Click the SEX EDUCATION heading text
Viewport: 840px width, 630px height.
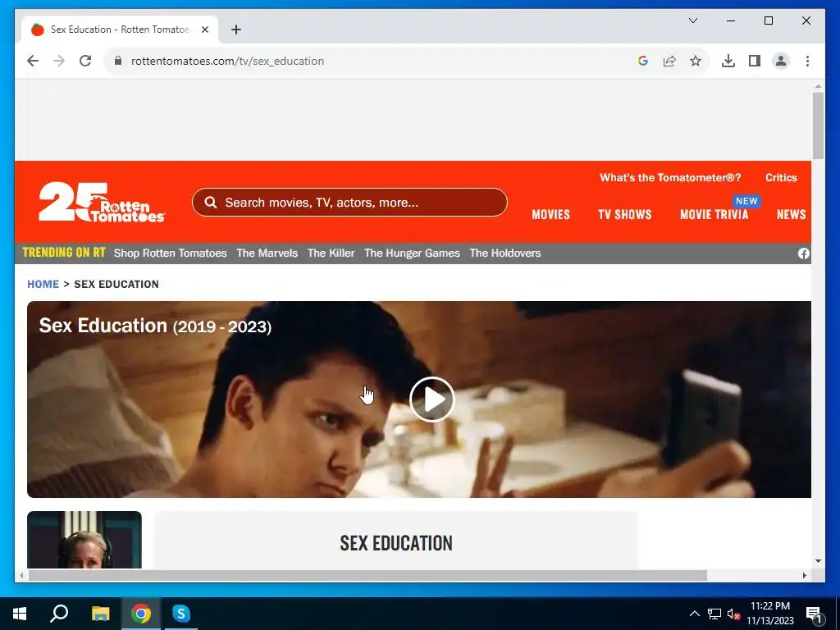pyautogui.click(x=396, y=543)
